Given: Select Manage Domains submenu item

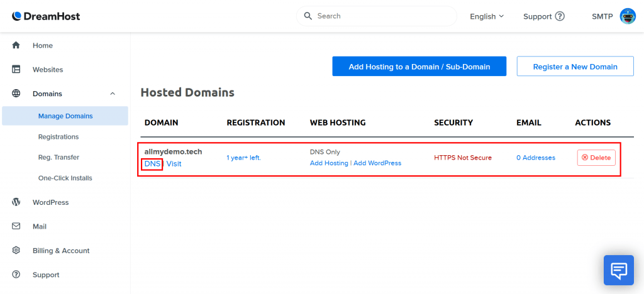Looking at the screenshot, I should pyautogui.click(x=65, y=116).
